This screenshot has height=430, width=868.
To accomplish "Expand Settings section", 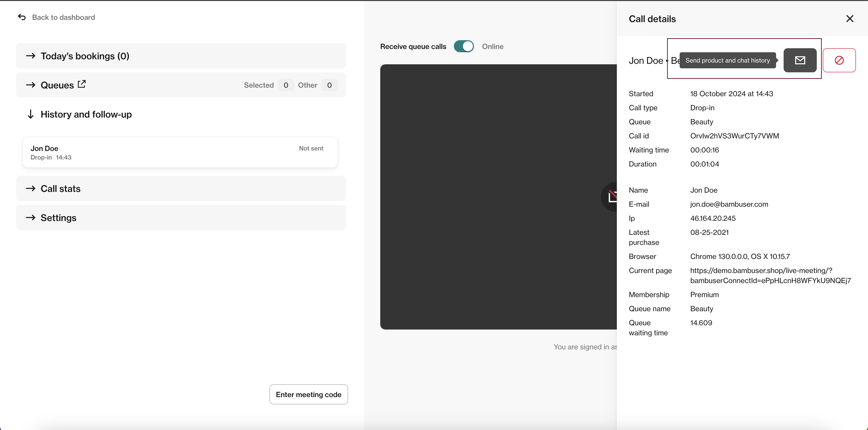I will 181,218.
